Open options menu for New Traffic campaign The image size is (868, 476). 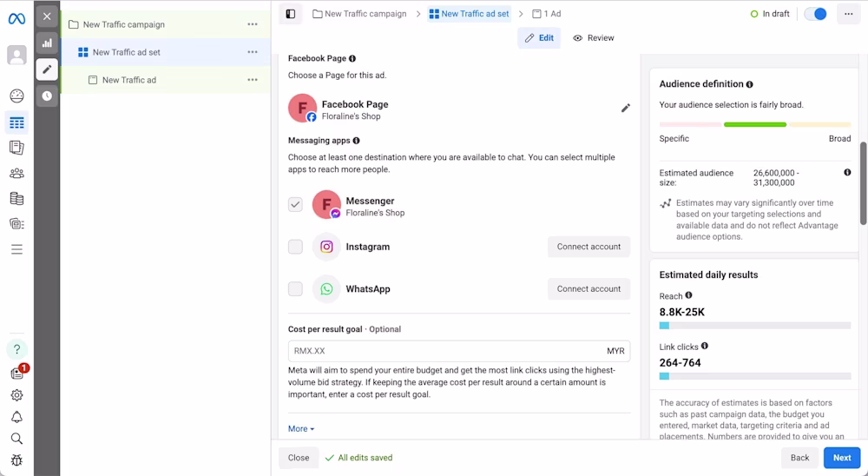tap(253, 24)
